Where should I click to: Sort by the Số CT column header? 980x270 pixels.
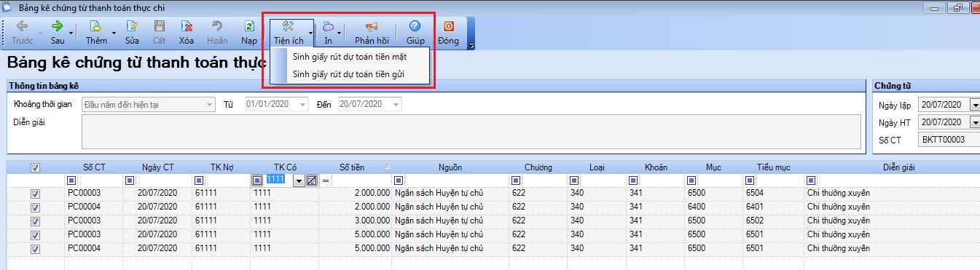coord(94,167)
